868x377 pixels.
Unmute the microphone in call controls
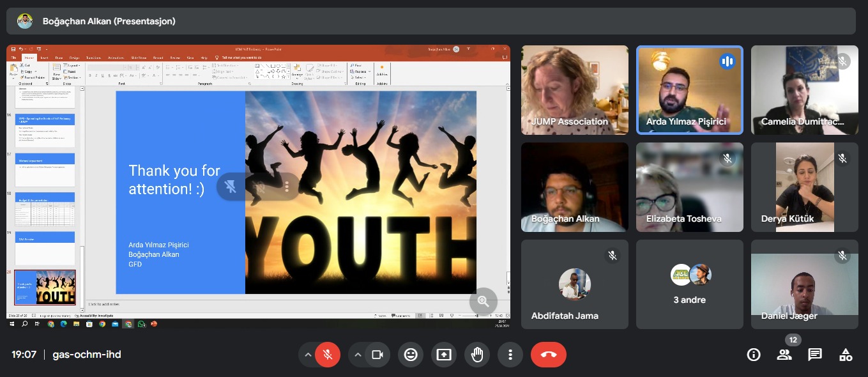click(x=328, y=355)
